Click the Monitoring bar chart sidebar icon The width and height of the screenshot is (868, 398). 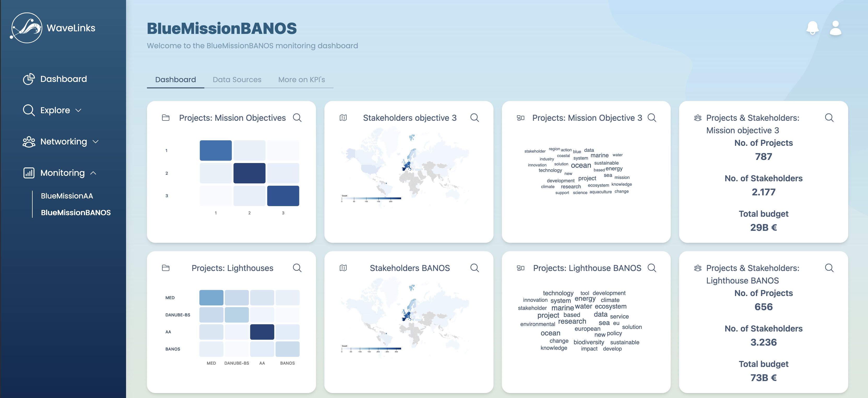click(29, 173)
